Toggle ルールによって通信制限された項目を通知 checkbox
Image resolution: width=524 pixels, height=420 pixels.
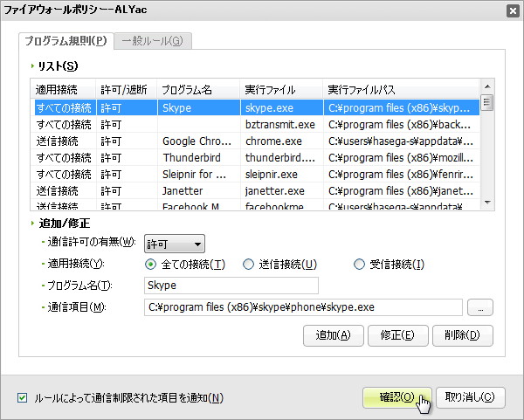[22, 397]
